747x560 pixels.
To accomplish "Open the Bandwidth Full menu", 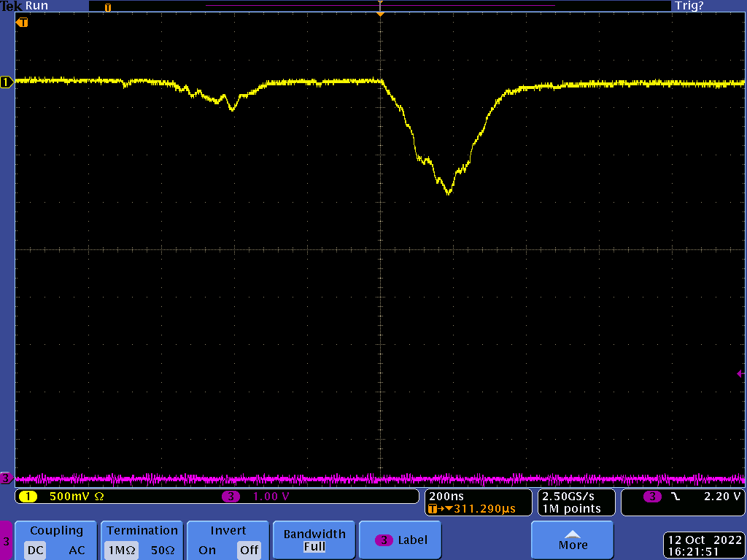I will (x=314, y=540).
